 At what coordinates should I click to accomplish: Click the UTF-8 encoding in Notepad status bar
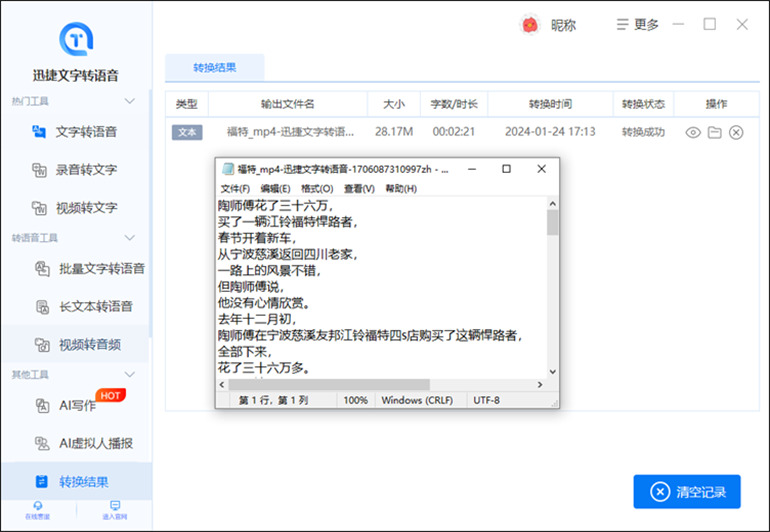coord(486,400)
